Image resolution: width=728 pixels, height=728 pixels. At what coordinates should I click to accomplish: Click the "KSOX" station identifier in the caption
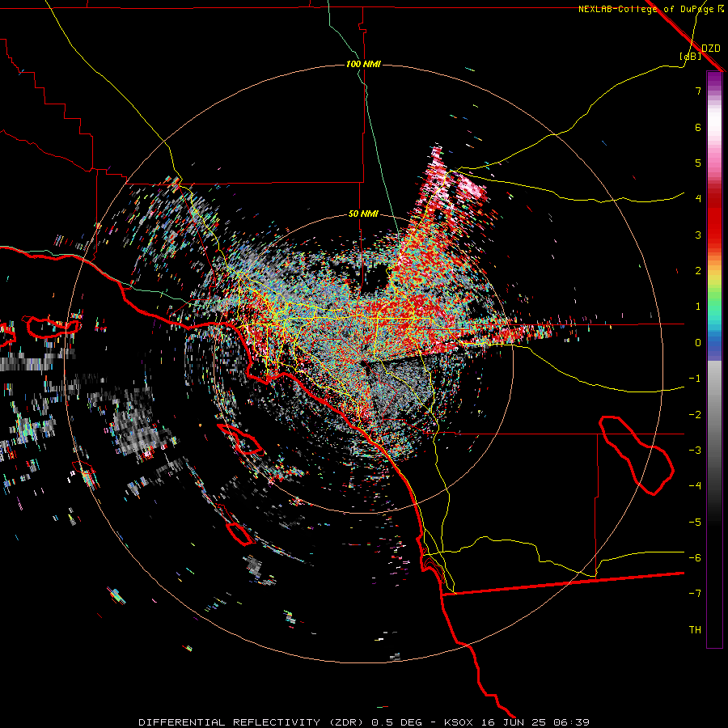click(459, 722)
